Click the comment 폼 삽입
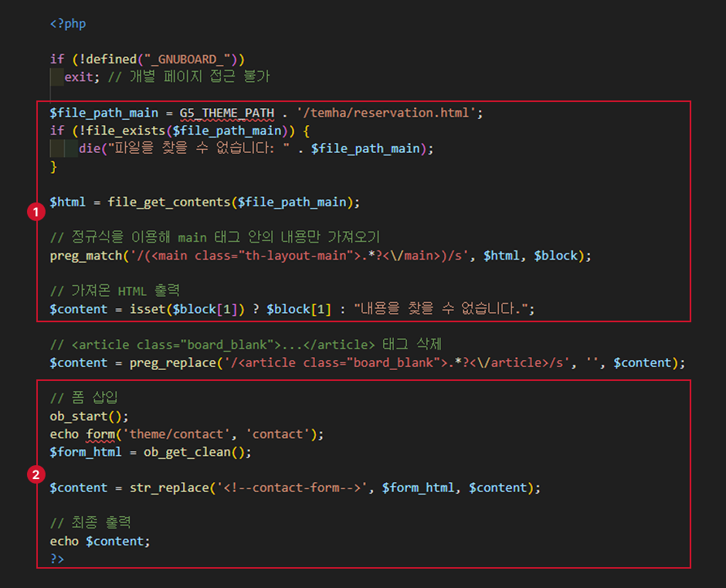This screenshot has height=588, width=726. pos(84,398)
